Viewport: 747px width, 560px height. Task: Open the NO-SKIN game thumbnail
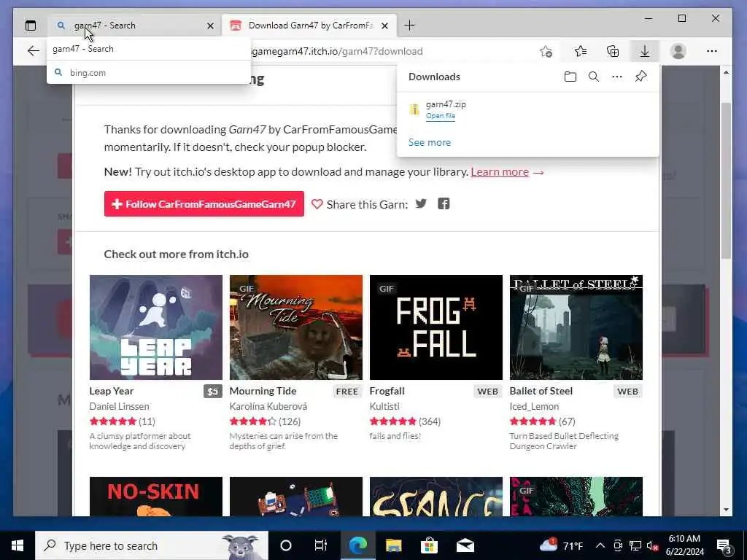click(x=156, y=496)
